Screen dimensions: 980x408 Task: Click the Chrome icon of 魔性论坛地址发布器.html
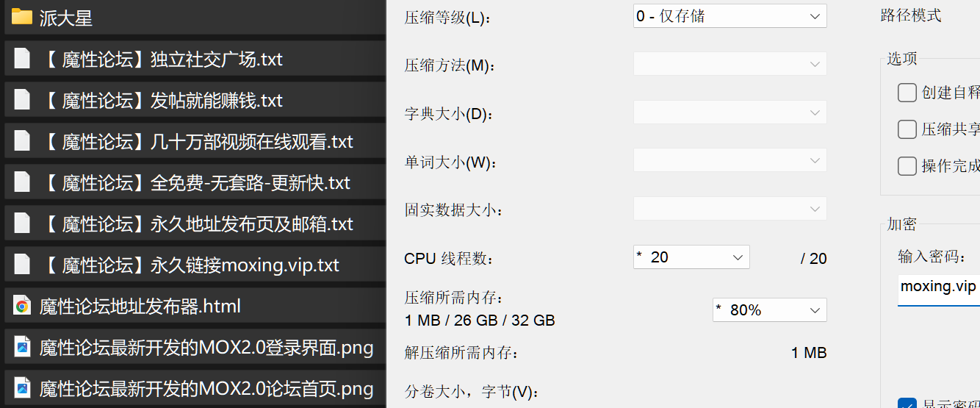(x=22, y=306)
